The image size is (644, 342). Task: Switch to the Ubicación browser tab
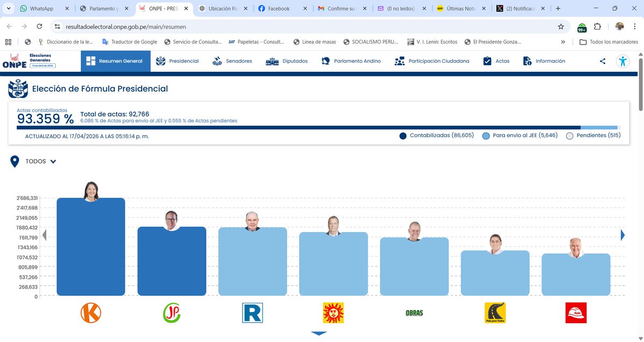[x=222, y=9]
